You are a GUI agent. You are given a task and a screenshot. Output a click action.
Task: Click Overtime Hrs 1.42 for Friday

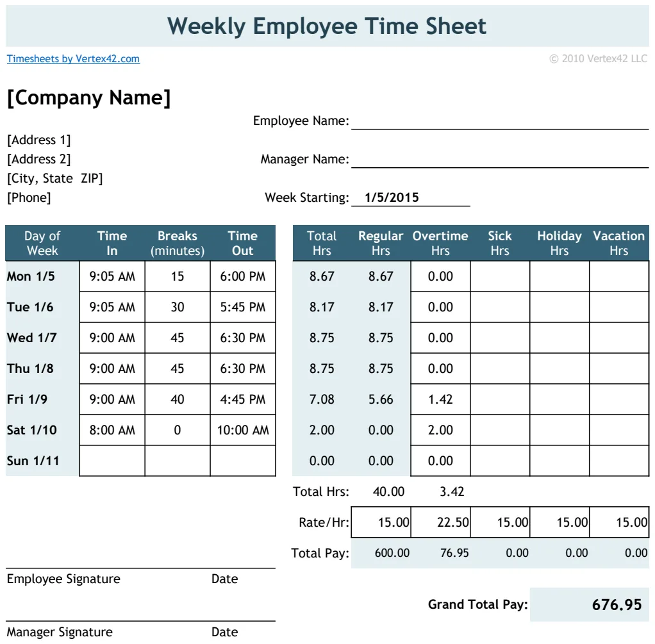click(440, 399)
